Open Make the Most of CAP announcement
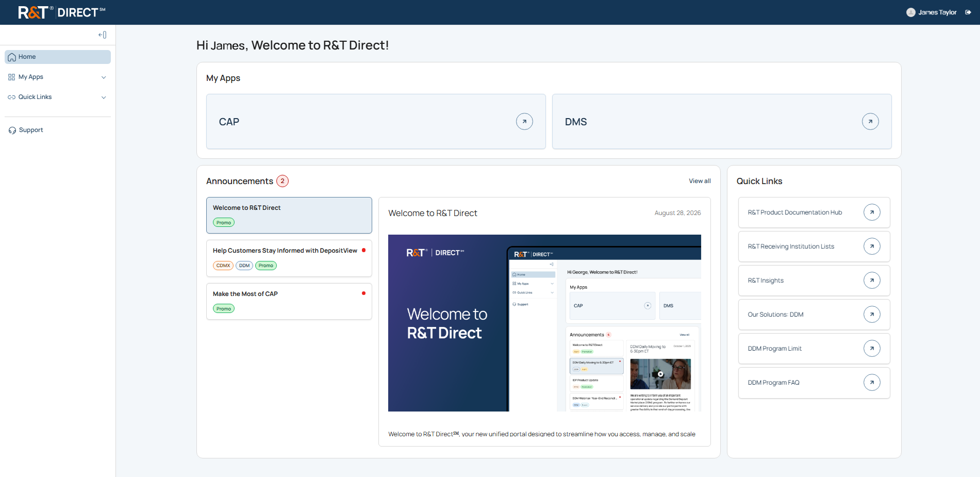 [289, 301]
